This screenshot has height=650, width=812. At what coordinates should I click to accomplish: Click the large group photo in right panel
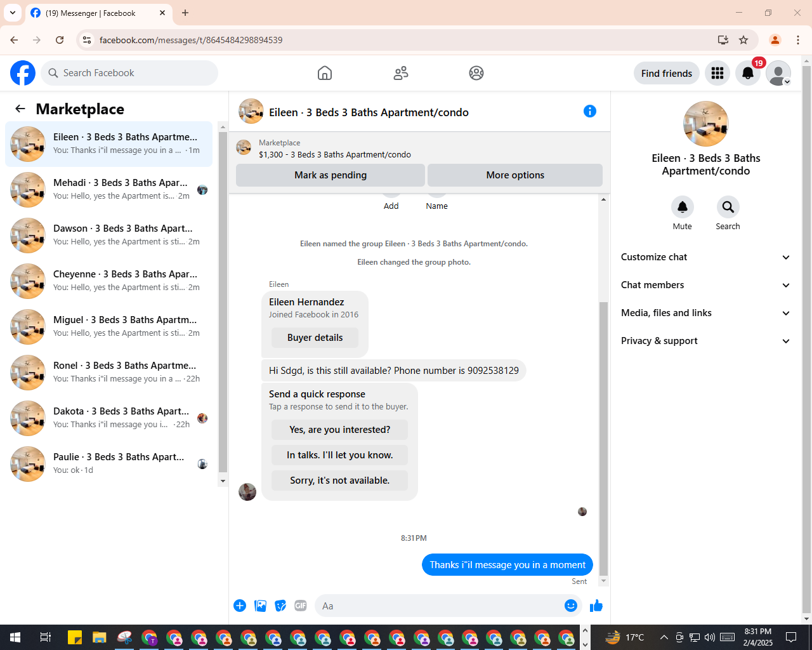(706, 124)
